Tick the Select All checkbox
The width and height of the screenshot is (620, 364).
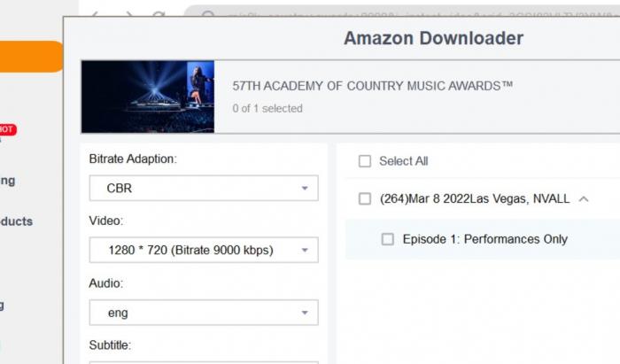365,161
